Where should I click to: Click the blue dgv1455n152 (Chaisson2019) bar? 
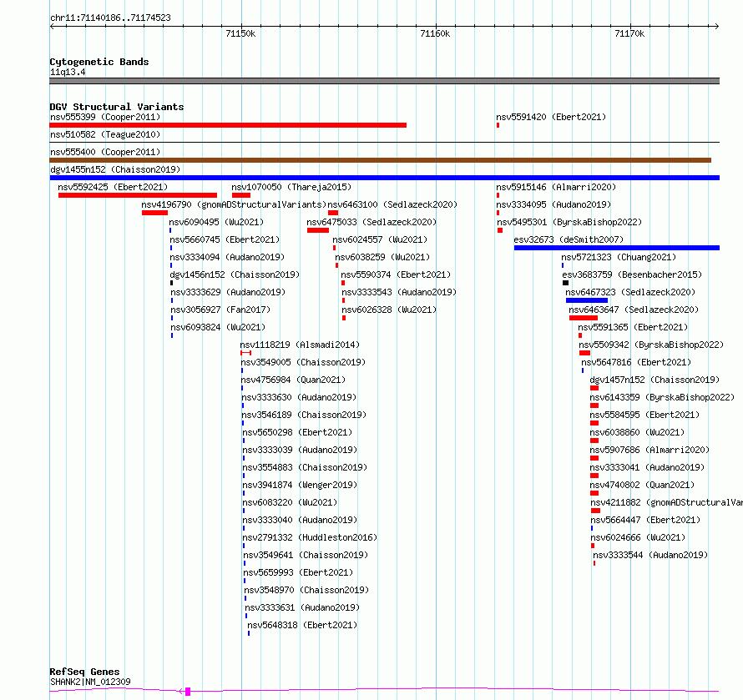tap(385, 178)
